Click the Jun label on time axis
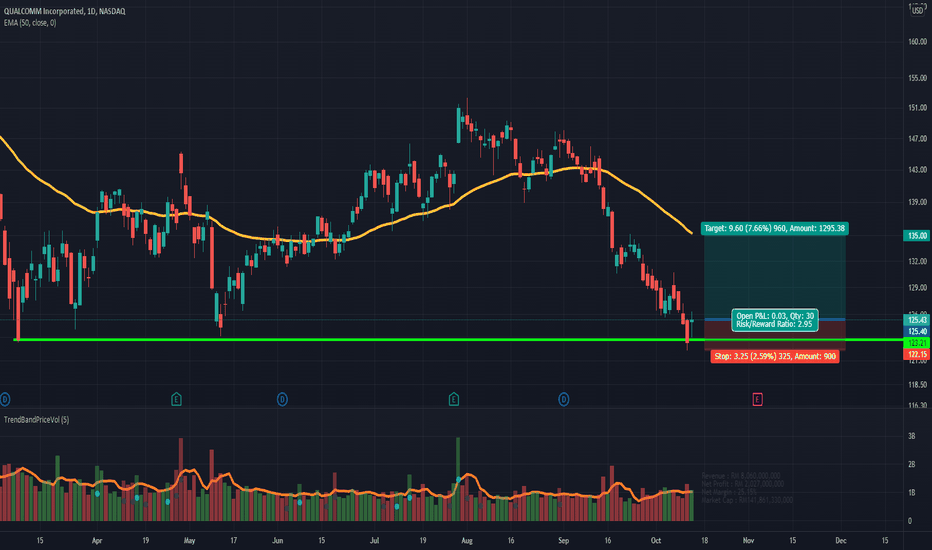This screenshot has width=932, height=550. [278, 540]
